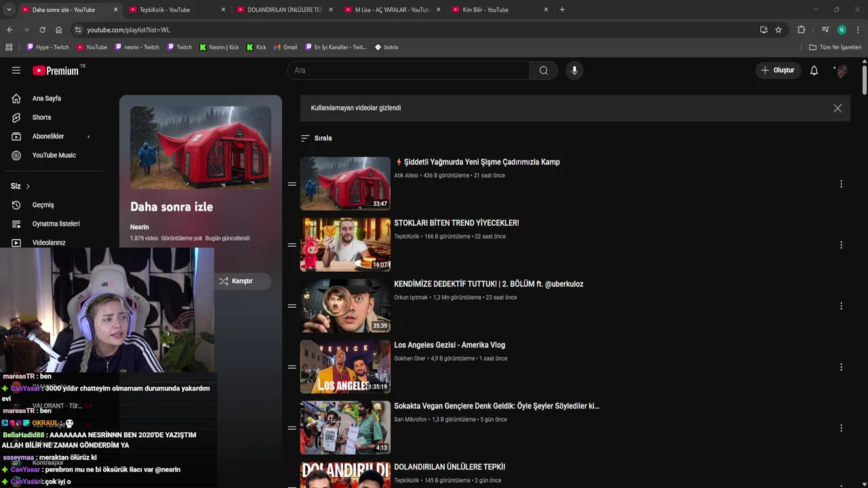Click the red tent video thumbnail in list

(x=345, y=184)
